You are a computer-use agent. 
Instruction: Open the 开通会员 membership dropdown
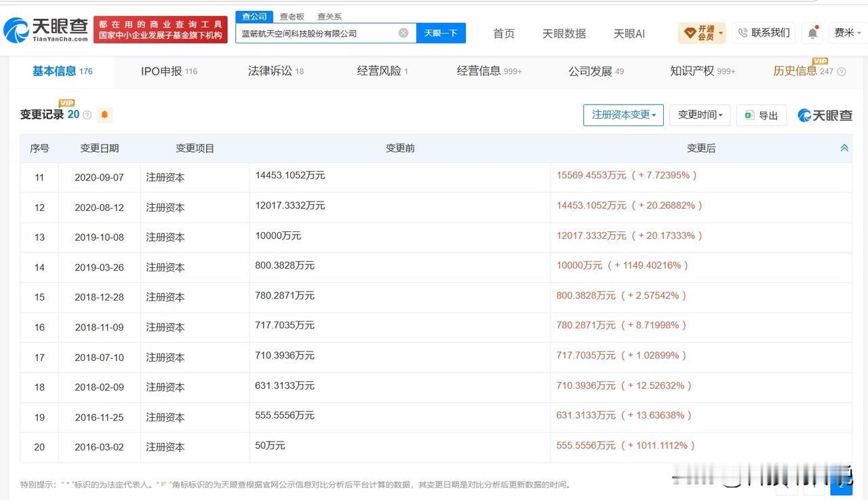point(702,33)
